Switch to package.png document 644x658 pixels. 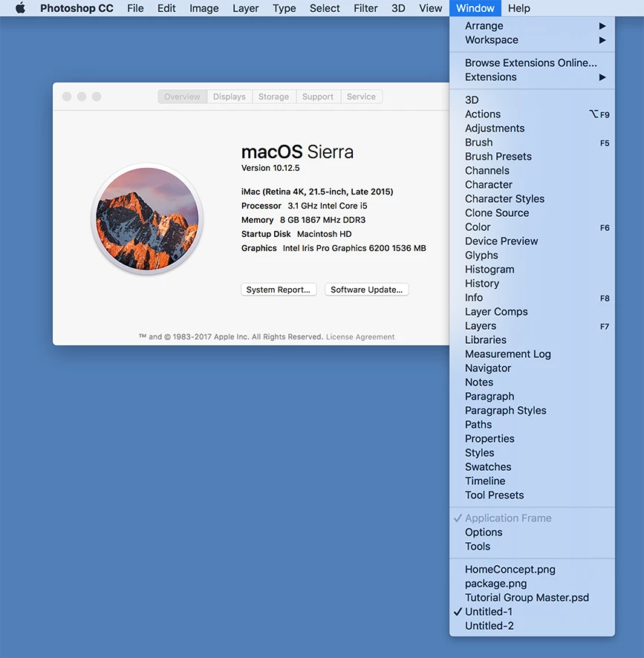532,584
